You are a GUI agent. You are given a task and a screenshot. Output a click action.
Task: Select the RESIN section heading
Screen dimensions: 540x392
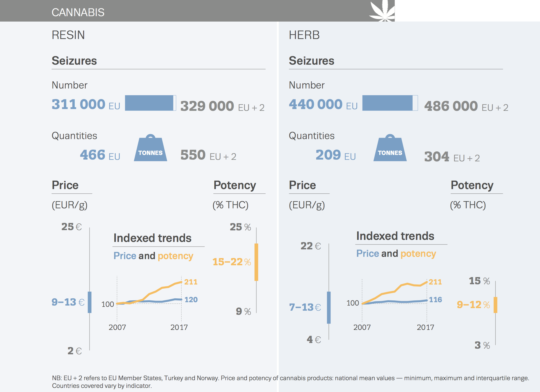68,35
